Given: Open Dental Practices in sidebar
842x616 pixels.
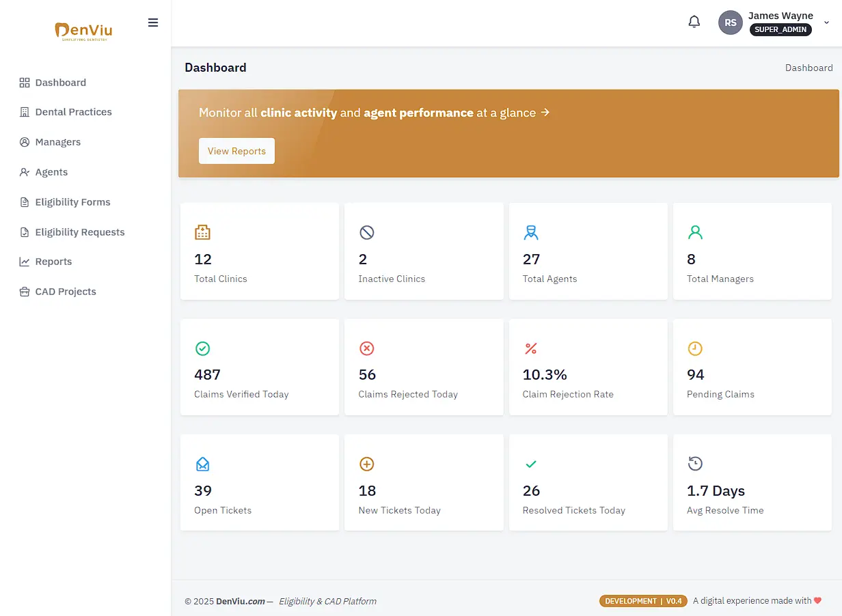Looking at the screenshot, I should 73,112.
